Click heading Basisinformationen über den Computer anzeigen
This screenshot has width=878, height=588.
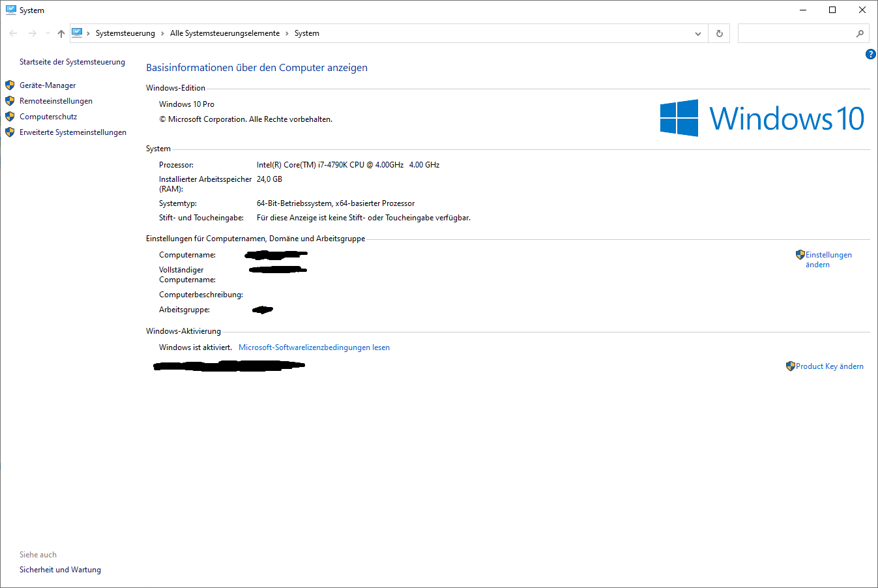[x=257, y=68]
